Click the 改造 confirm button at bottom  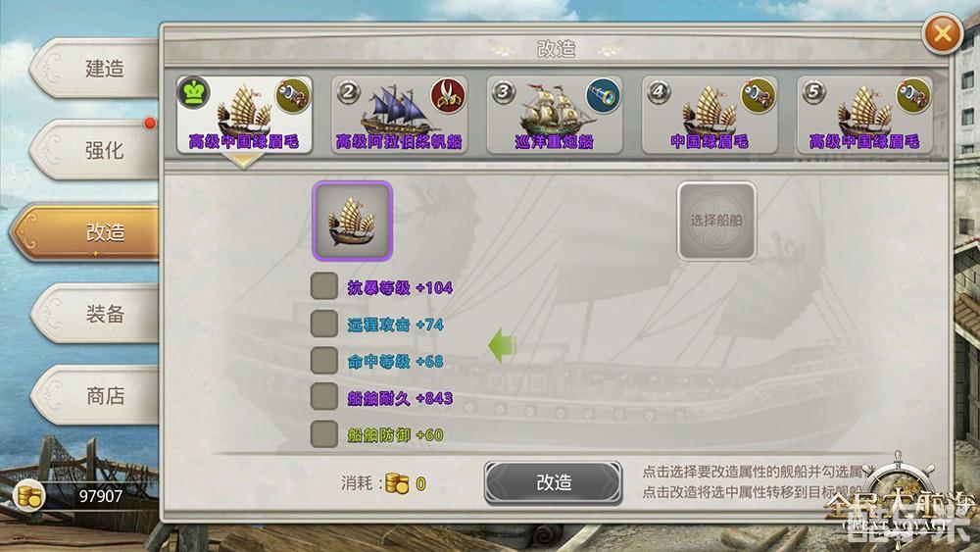click(x=553, y=482)
